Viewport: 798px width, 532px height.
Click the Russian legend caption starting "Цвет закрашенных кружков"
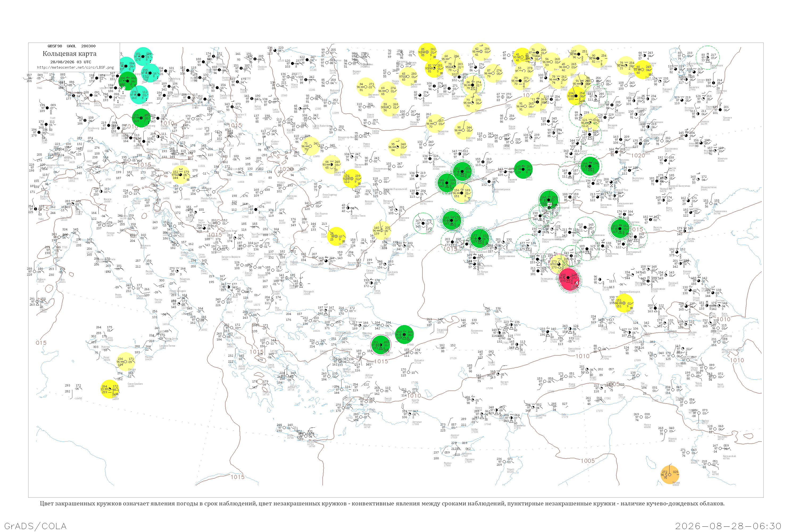click(x=383, y=504)
